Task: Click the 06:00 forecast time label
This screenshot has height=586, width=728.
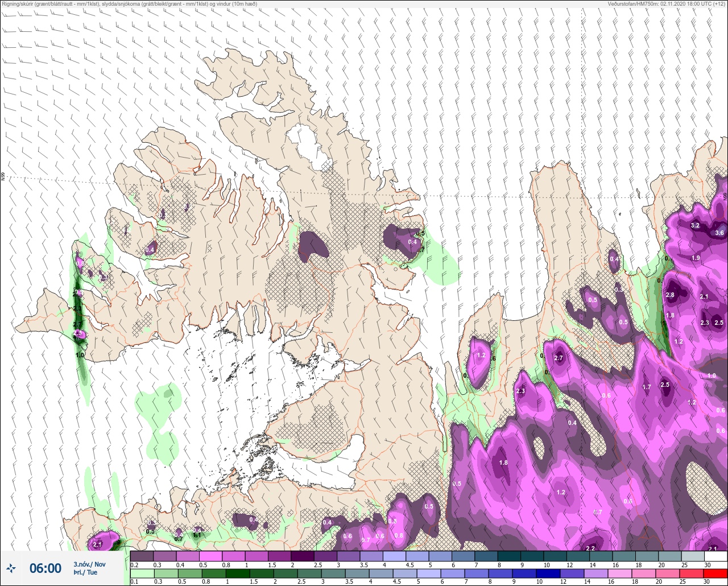Action: 45,568
